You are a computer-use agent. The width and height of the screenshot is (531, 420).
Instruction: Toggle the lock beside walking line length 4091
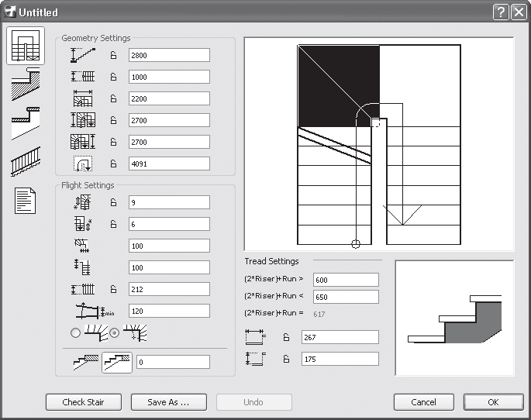113,164
